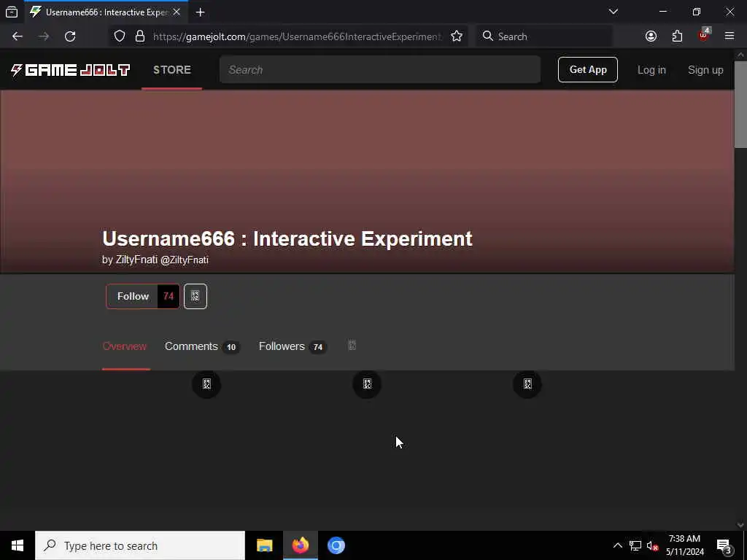Open the uBlock Origin extension
This screenshot has width=747, height=560.
pos(704,35)
